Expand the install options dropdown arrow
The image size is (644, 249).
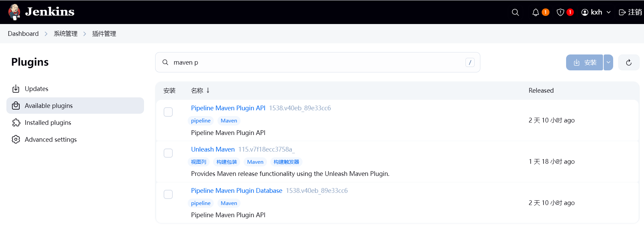(x=608, y=62)
